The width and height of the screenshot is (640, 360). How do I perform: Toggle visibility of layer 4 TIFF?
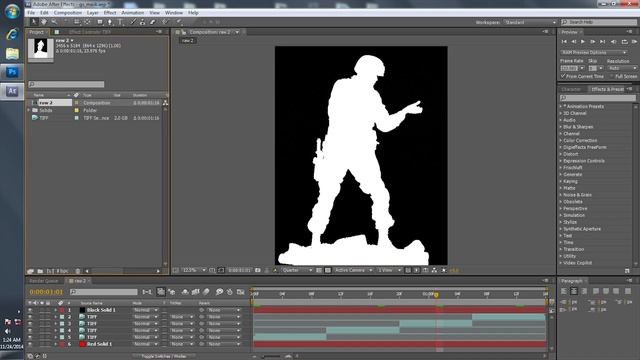[30, 331]
